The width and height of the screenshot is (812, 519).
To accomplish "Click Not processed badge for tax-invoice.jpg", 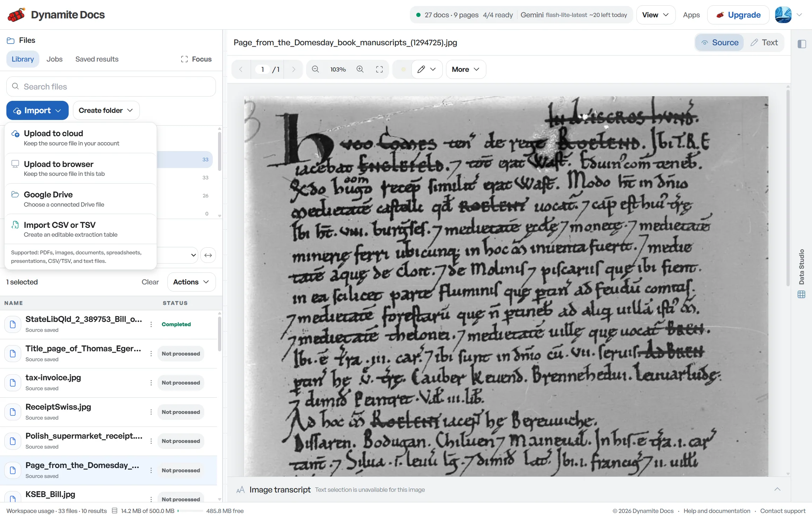I will click(x=181, y=383).
